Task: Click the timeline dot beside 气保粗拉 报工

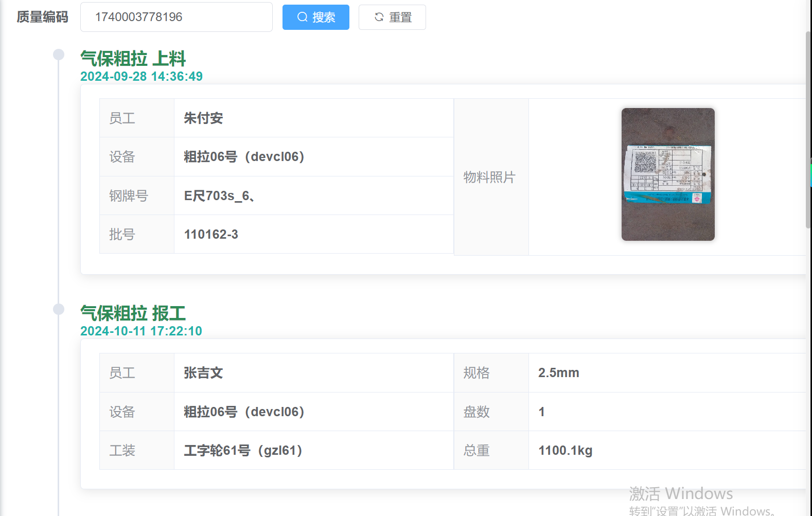Action: point(59,309)
